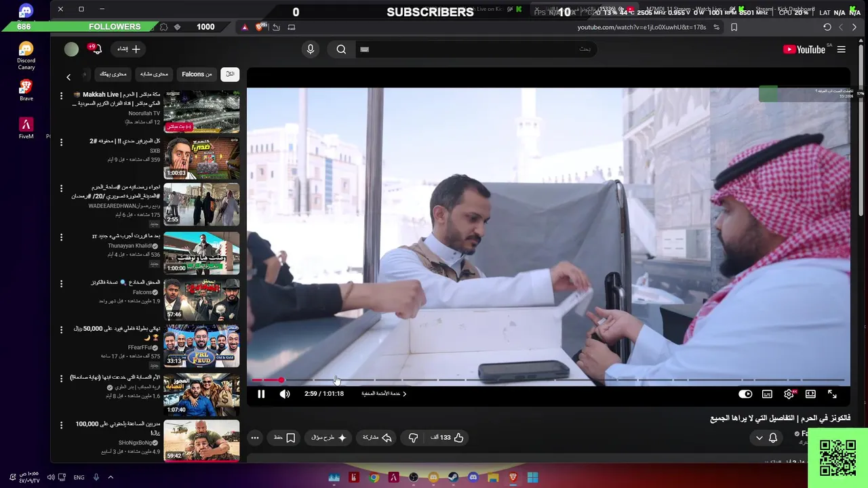Click the magnifier search button
This screenshot has width=868, height=488.
tap(341, 49)
